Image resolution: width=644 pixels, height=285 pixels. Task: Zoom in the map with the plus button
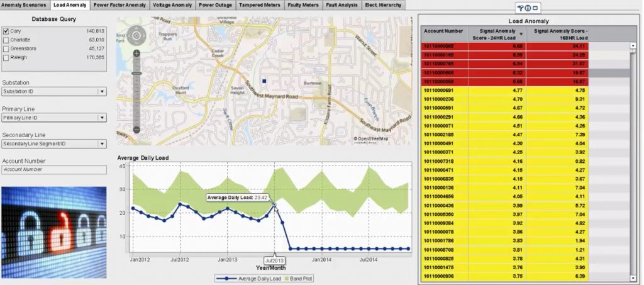pyautogui.click(x=136, y=53)
